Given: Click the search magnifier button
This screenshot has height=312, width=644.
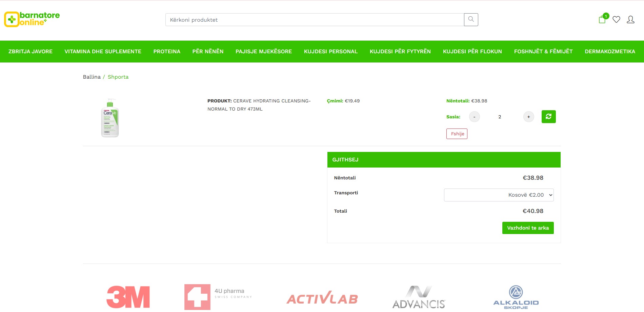Looking at the screenshot, I should (471, 20).
